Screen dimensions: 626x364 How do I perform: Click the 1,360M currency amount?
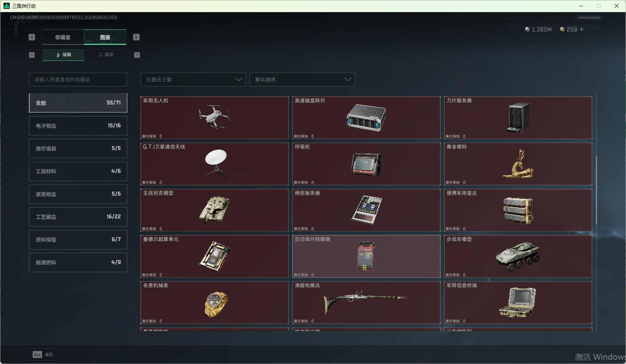coord(542,29)
